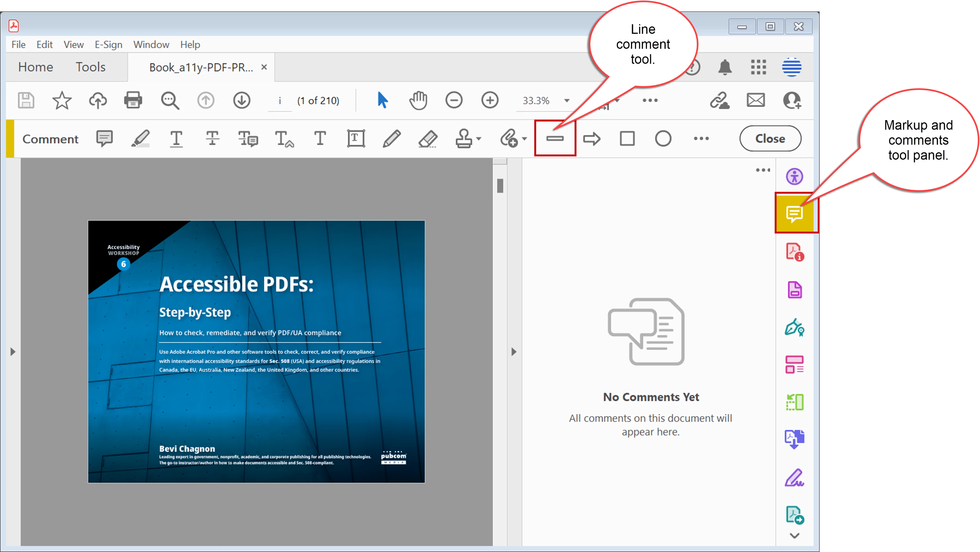Open the Accessibility tool in the side panel
Image resolution: width=980 pixels, height=552 pixels.
794,177
